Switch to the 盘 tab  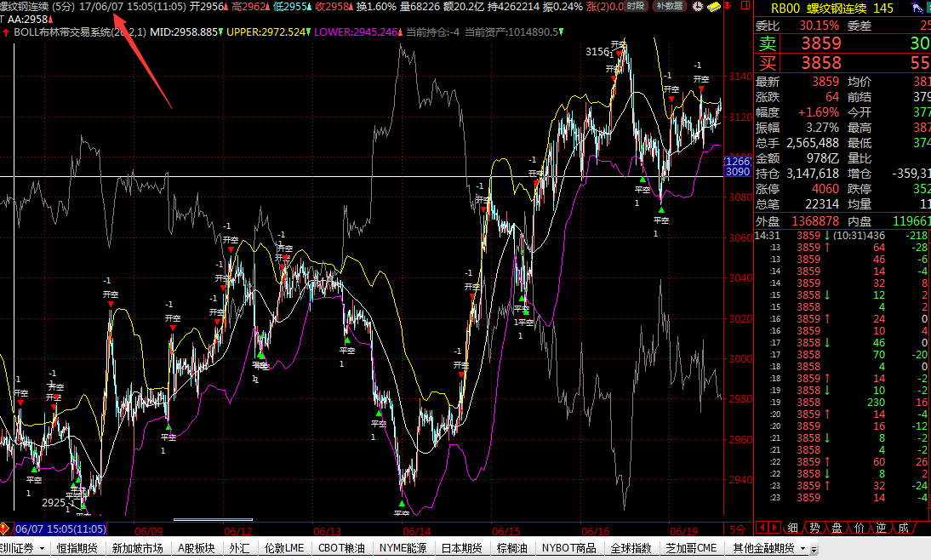tap(837, 528)
